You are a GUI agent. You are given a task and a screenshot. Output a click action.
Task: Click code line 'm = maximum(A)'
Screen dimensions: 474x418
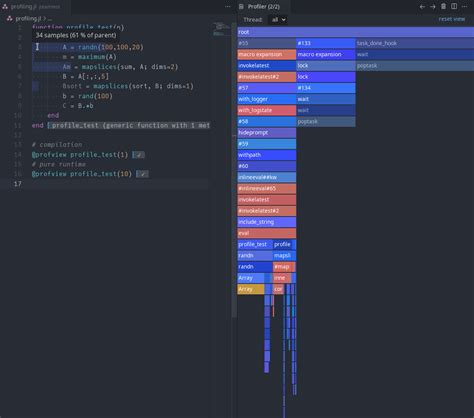coord(89,57)
